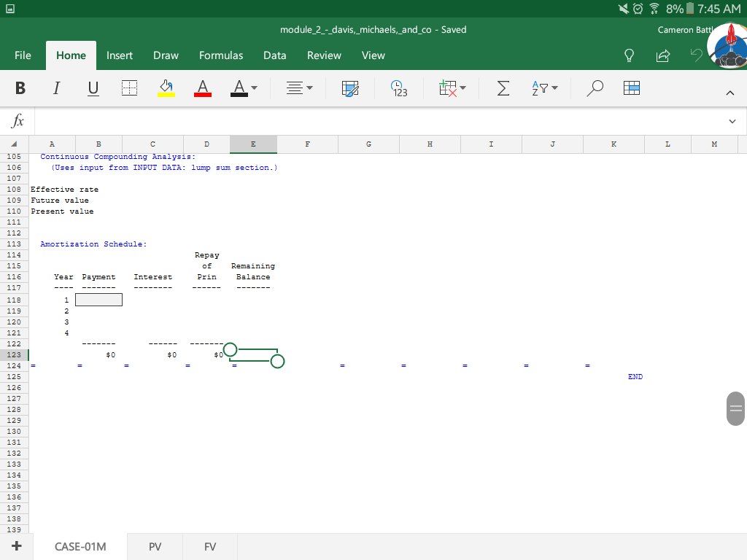Click the Select All corner triangle

click(x=15, y=144)
